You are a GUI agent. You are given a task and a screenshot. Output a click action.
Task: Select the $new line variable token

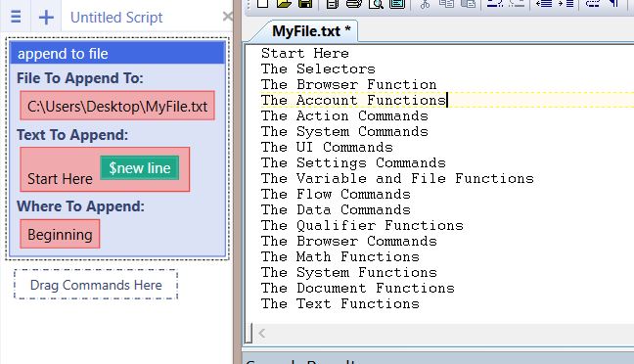pyautogui.click(x=140, y=167)
